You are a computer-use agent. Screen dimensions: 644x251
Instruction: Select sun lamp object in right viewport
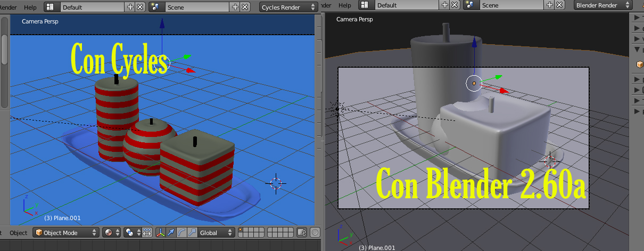coord(337,109)
